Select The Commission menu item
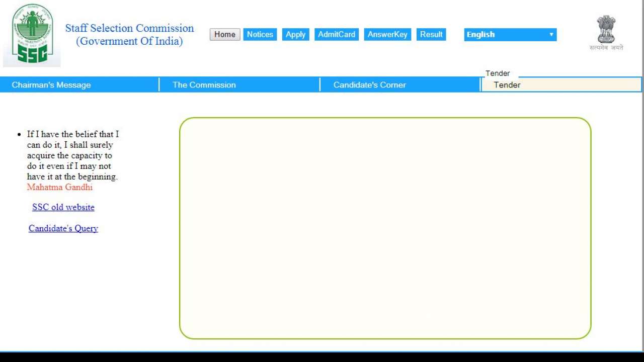Viewport: 644px width, 362px height. (203, 84)
